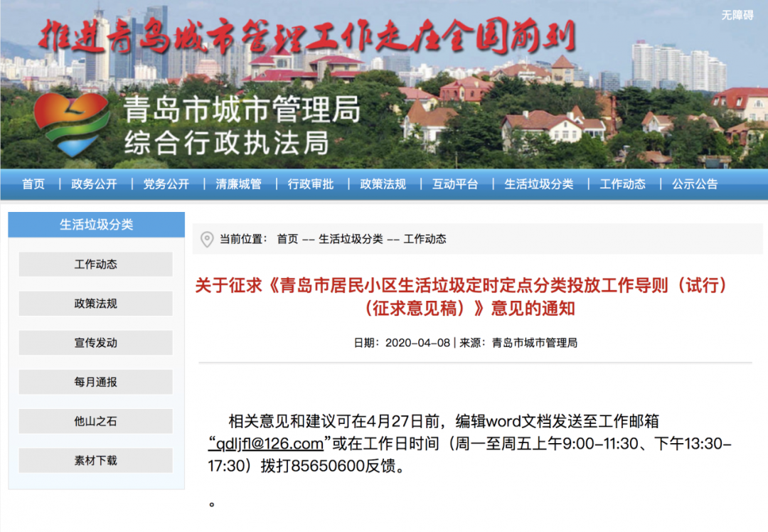Click breadcrumb link 生活垃圾分类

351,239
